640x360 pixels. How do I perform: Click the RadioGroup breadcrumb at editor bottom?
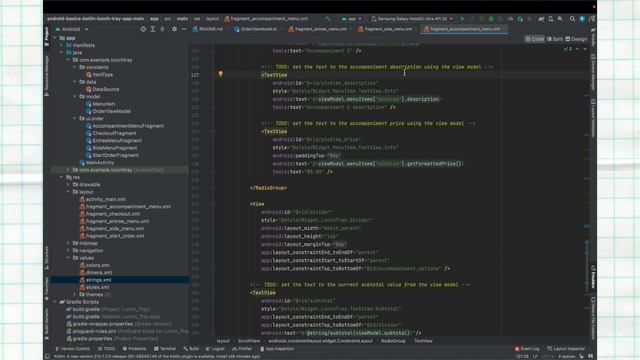click(x=393, y=341)
